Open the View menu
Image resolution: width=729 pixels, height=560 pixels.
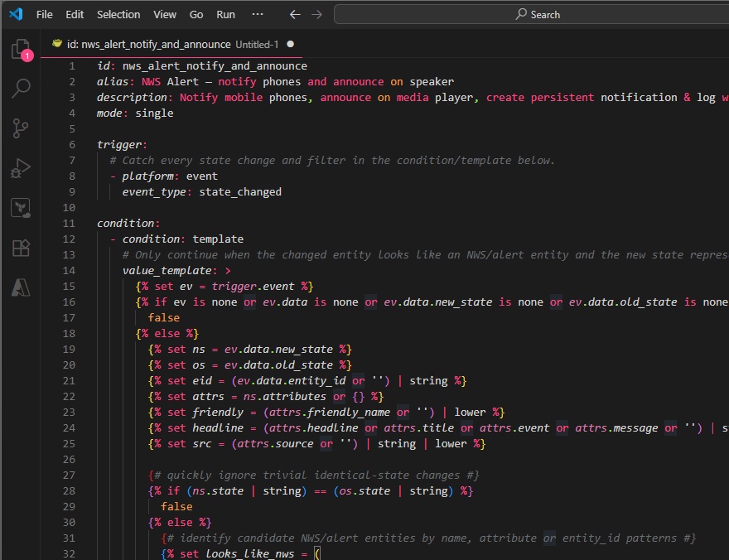tap(165, 14)
